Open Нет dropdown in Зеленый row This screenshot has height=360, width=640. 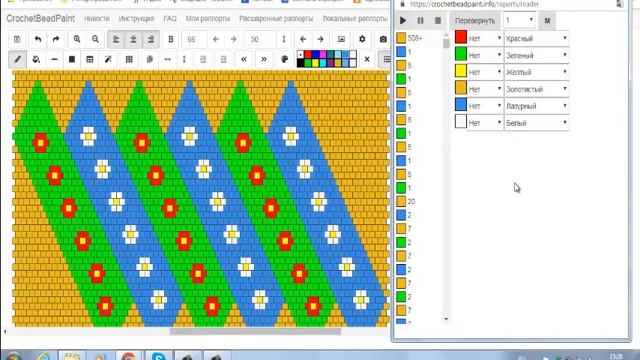click(x=485, y=55)
